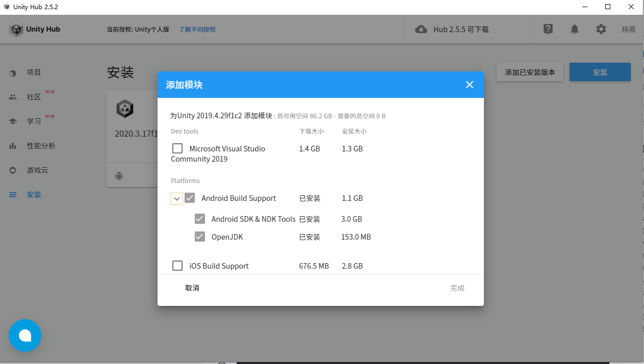644x364 pixels.
Task: Check iOS Build Support checkbox
Action: pos(177,266)
